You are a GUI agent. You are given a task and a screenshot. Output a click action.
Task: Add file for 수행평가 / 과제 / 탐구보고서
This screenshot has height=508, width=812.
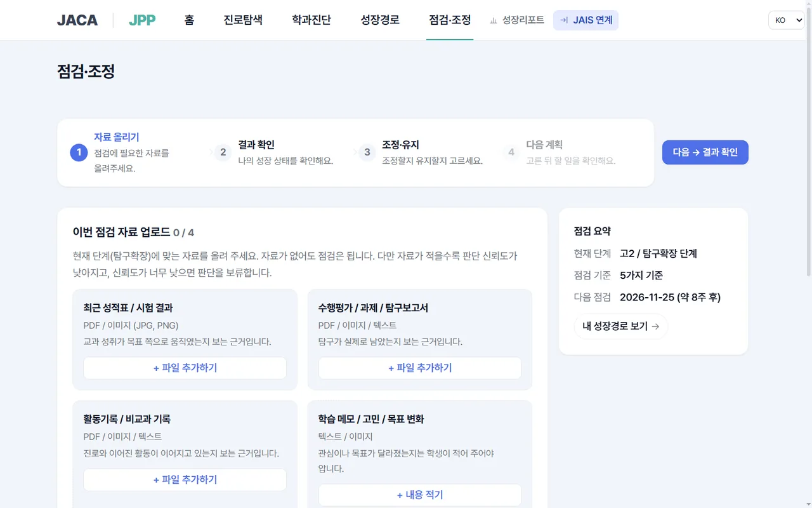[420, 368]
